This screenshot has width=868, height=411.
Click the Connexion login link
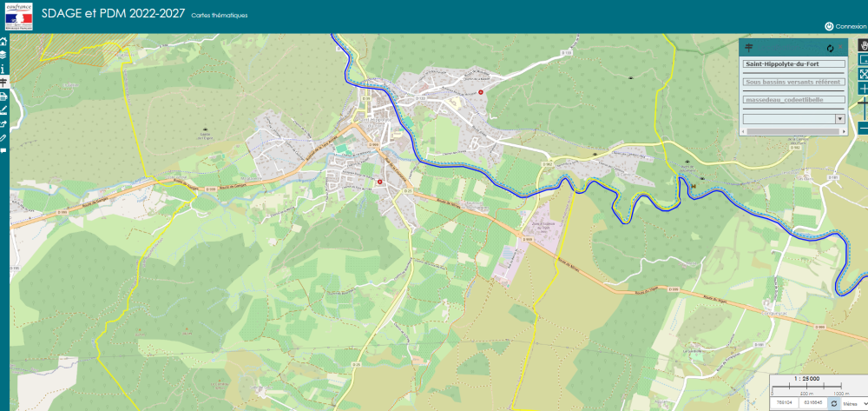pos(845,27)
